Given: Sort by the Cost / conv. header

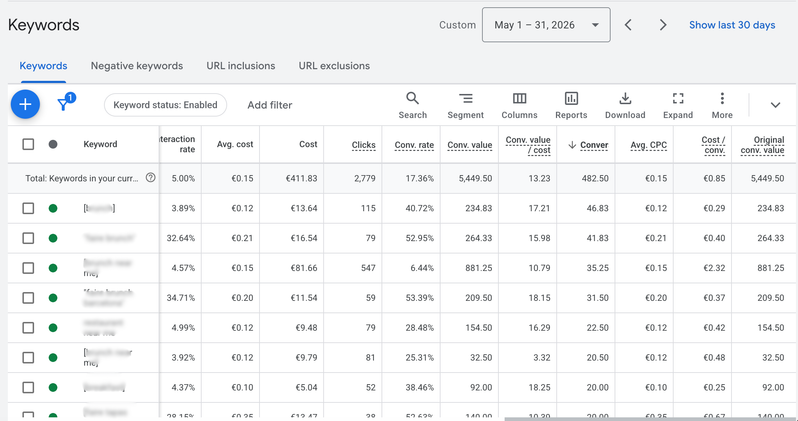Looking at the screenshot, I should pyautogui.click(x=713, y=145).
